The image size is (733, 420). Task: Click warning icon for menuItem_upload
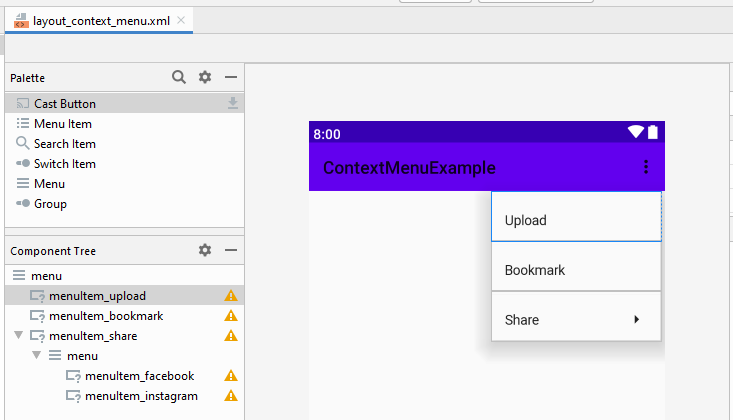coord(231,296)
